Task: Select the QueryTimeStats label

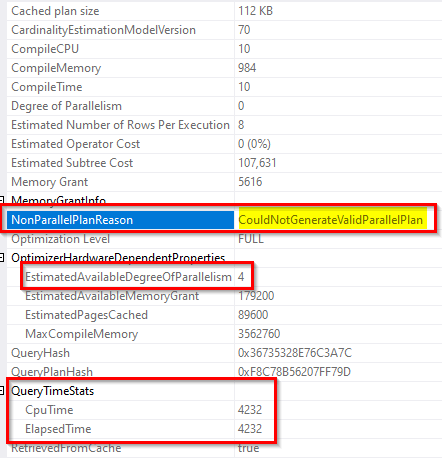Action: (x=53, y=391)
